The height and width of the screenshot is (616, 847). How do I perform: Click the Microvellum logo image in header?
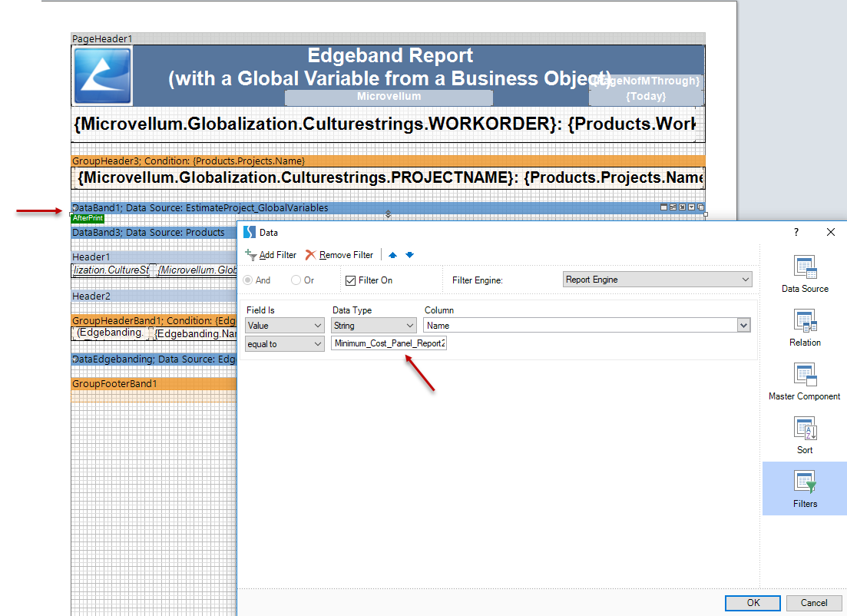click(x=103, y=75)
